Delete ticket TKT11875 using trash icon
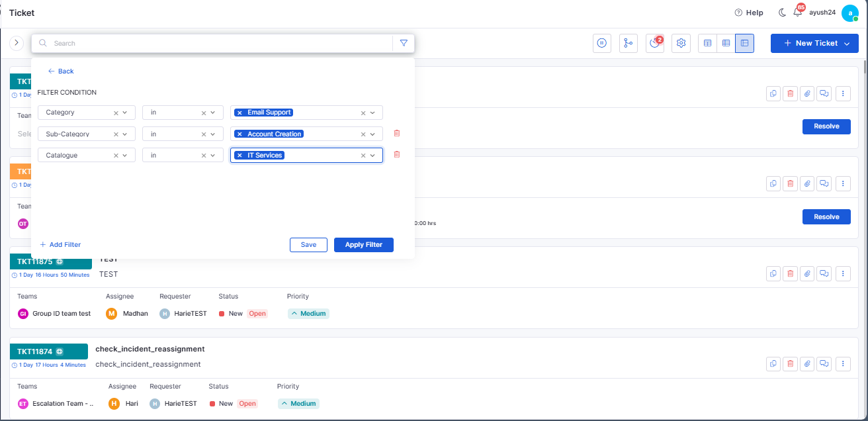868x421 pixels. (x=790, y=273)
